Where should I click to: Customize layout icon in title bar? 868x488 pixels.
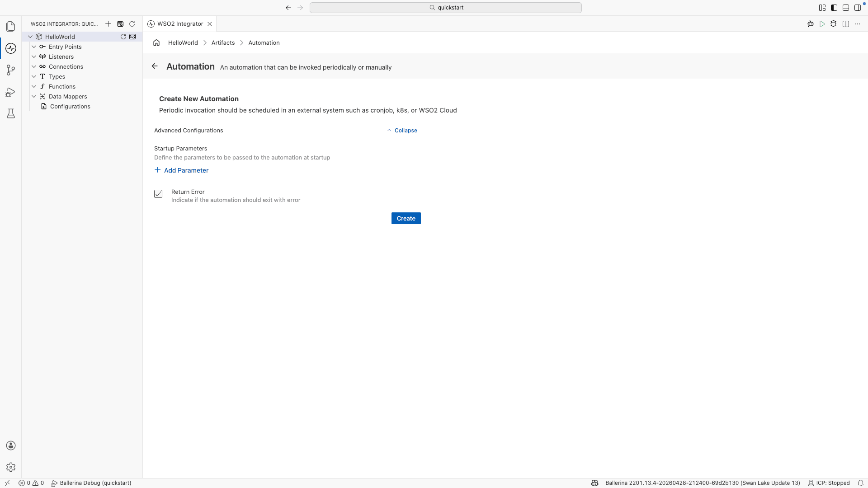(822, 8)
